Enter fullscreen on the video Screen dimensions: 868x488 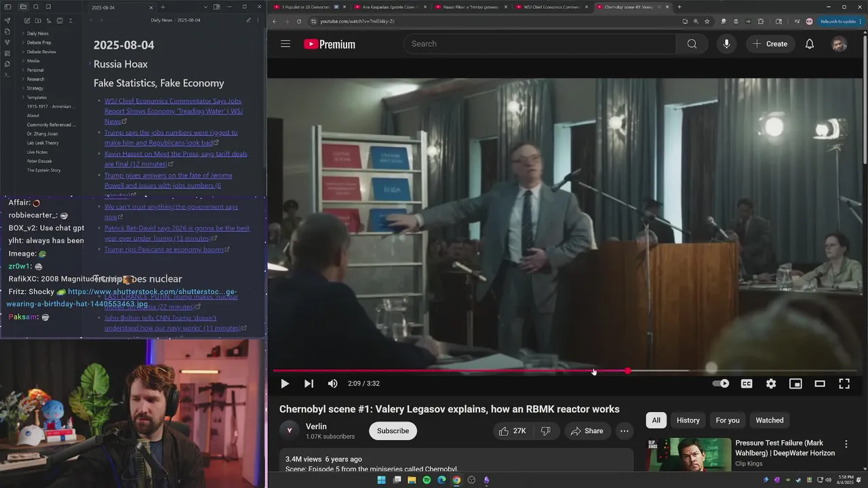tap(844, 384)
